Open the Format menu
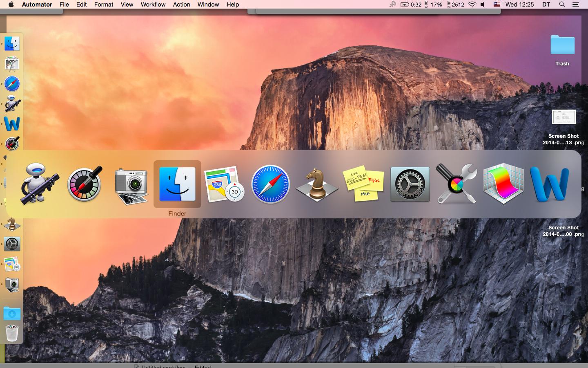The height and width of the screenshot is (368, 588). 104,4
